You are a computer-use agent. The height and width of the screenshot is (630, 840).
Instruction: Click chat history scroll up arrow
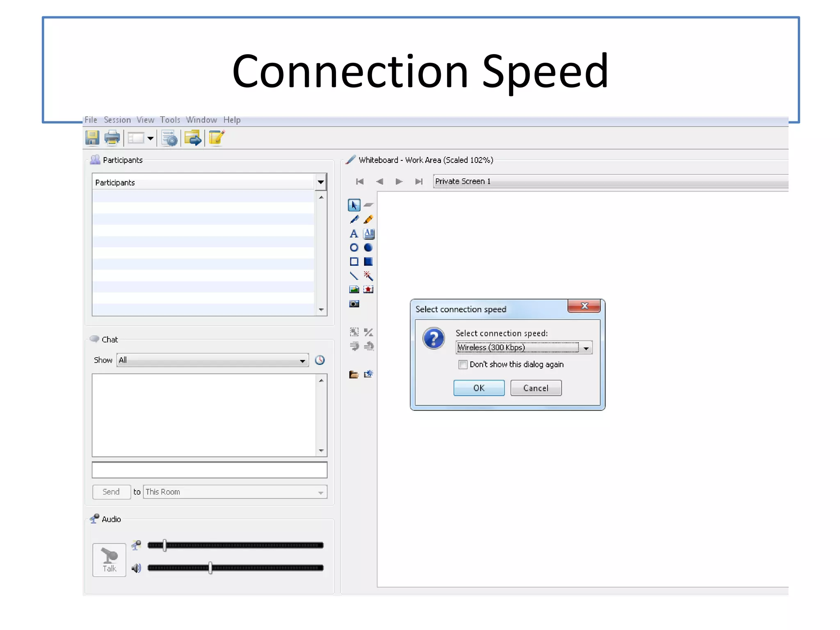tap(321, 381)
